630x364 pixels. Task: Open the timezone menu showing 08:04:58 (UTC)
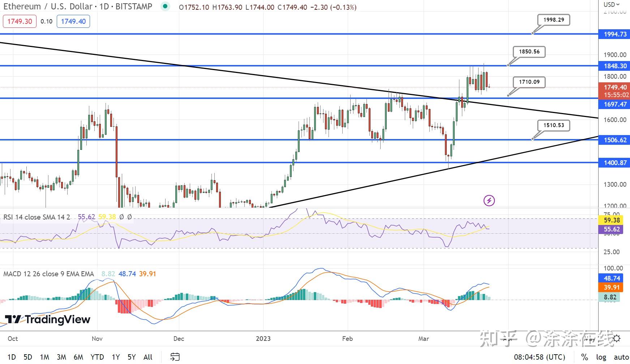(x=539, y=357)
